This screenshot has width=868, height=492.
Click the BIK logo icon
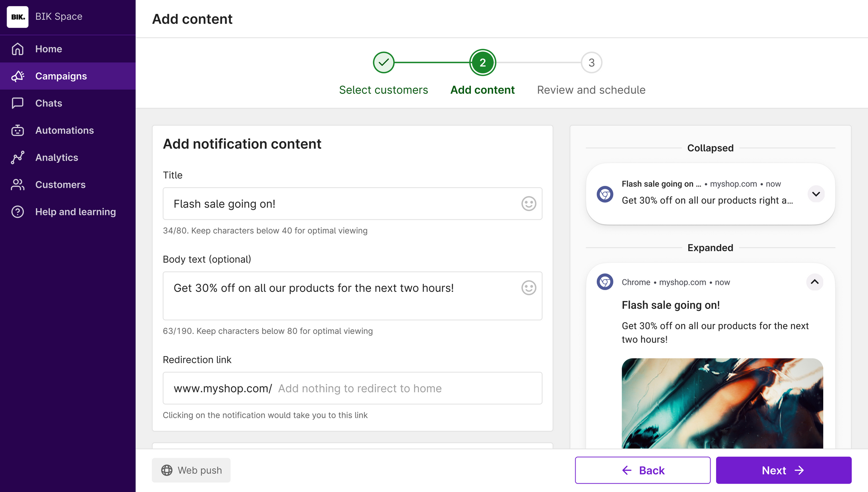pyautogui.click(x=18, y=17)
